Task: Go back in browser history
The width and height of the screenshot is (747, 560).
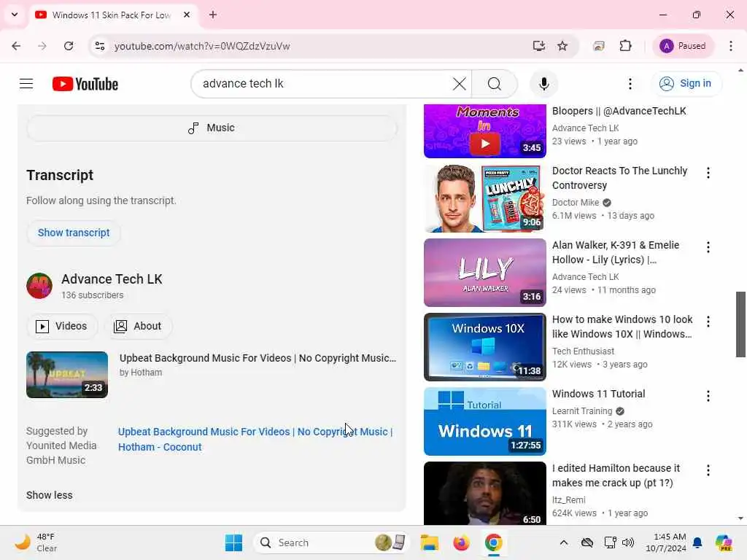Action: (16, 46)
